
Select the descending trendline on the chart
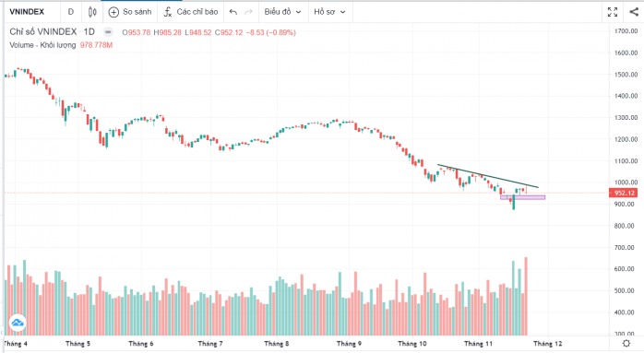[x=488, y=176]
